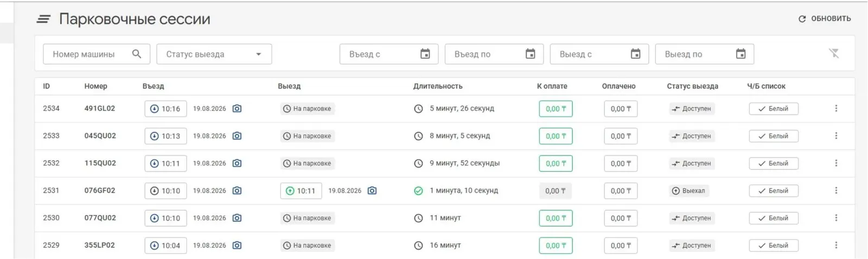Click Белый list button for 077QU02

(774, 218)
